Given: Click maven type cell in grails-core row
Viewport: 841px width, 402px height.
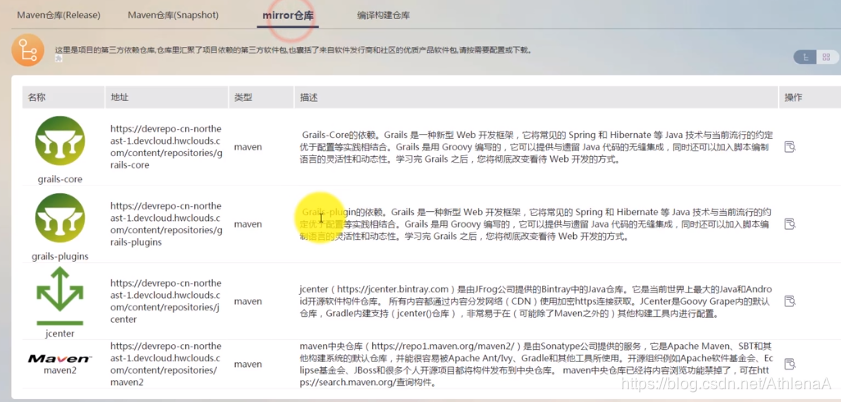Looking at the screenshot, I should (x=248, y=147).
